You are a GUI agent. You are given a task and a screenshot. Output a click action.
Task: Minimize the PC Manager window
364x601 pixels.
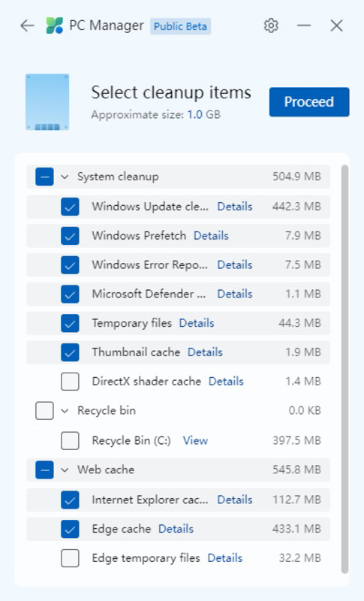coord(304,26)
